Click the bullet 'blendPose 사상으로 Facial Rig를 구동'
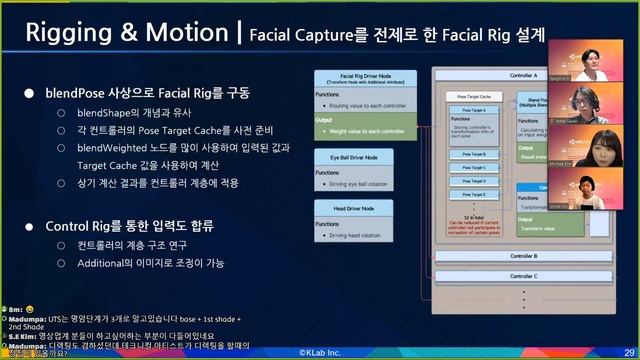This screenshot has width=640, height=360. coord(147,93)
